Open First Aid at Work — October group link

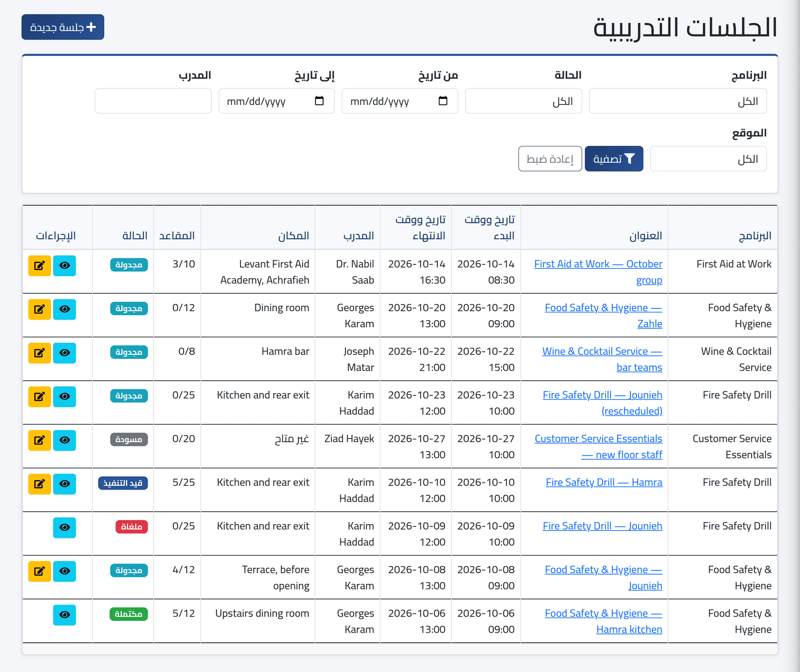pos(598,272)
